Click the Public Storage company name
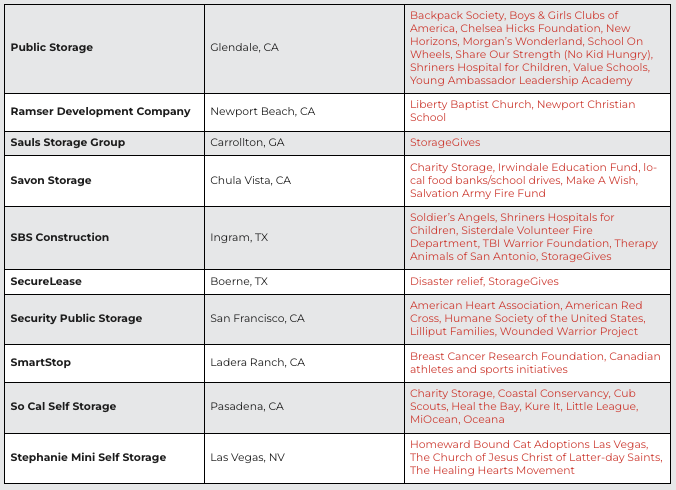This screenshot has height=490, width=676. 52,47
